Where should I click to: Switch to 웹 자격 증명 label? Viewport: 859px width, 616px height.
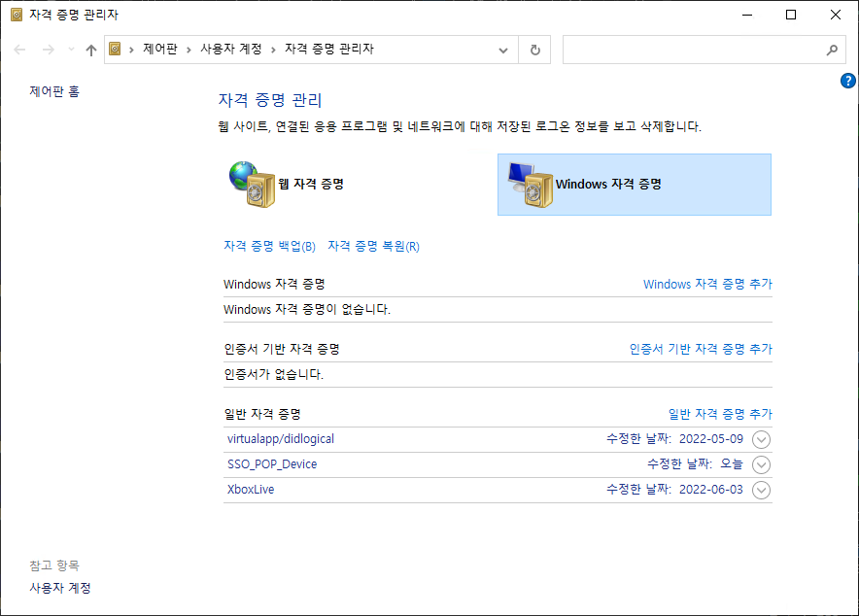coord(311,184)
